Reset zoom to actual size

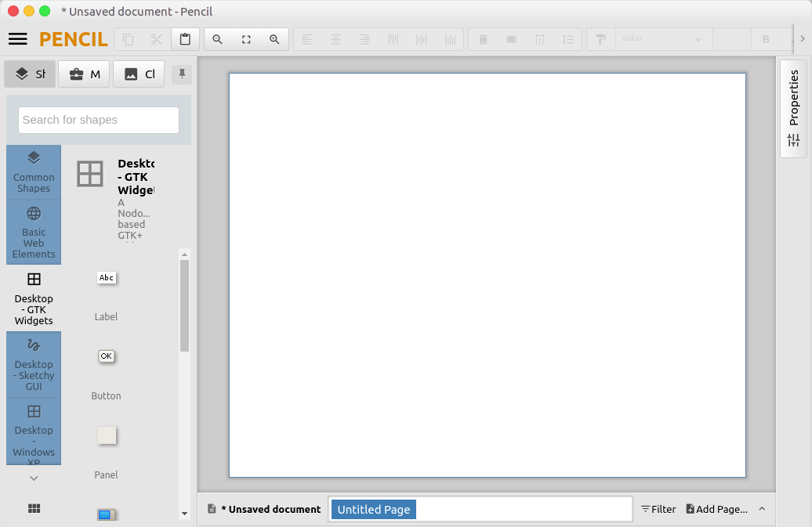coord(246,39)
